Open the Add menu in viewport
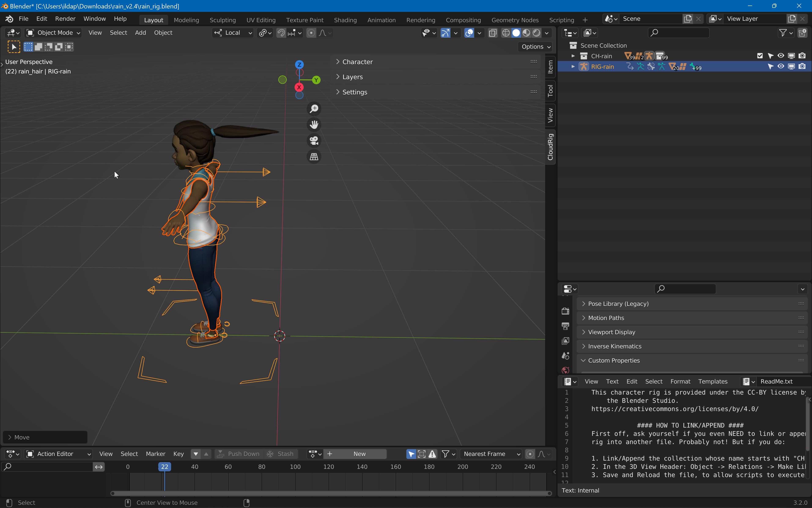Viewport: 812px width, 508px height. tap(140, 33)
